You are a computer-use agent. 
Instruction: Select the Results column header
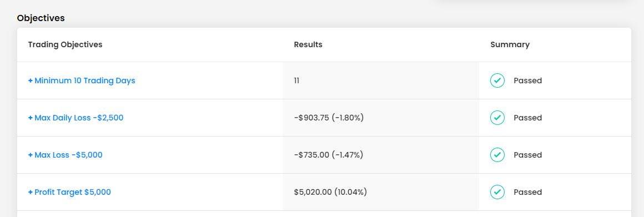[x=308, y=44]
